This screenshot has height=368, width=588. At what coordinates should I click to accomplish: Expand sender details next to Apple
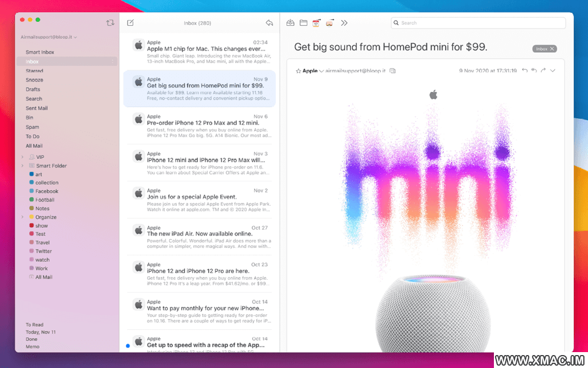coord(322,71)
